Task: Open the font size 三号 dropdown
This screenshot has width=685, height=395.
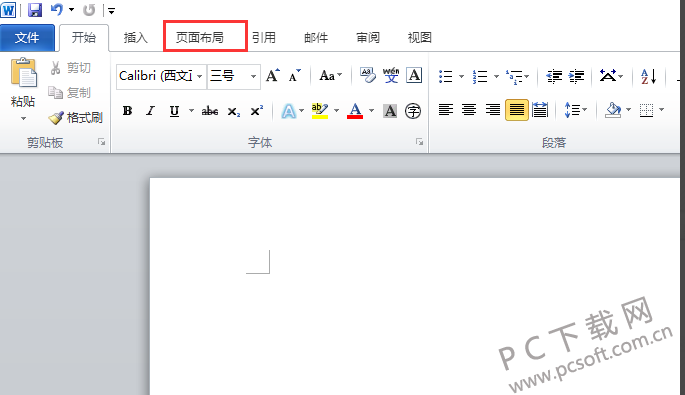Action: (x=253, y=76)
